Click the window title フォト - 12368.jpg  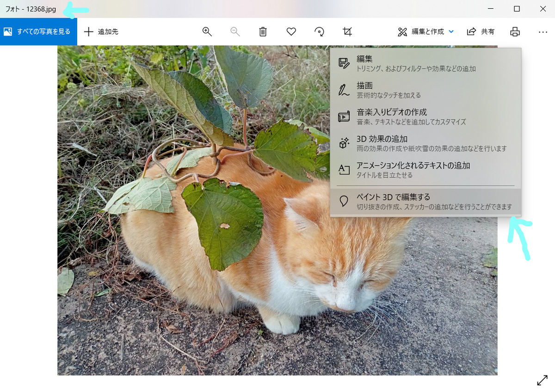(31, 9)
